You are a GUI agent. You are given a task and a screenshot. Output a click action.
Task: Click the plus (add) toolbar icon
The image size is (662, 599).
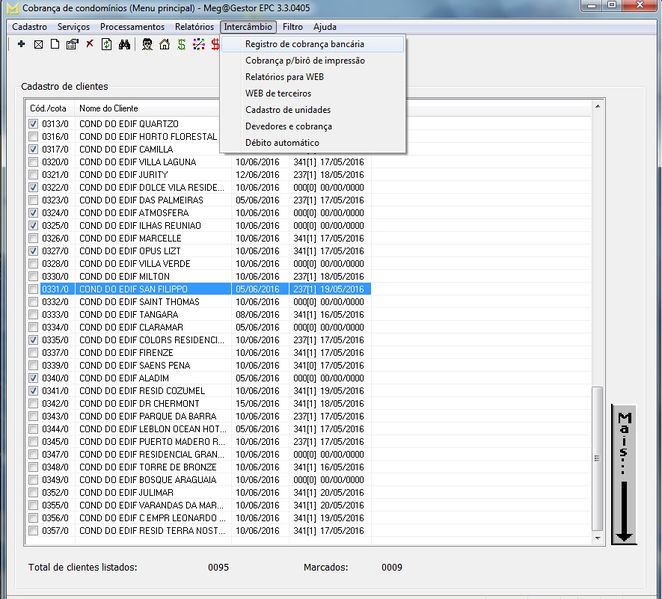click(x=22, y=45)
